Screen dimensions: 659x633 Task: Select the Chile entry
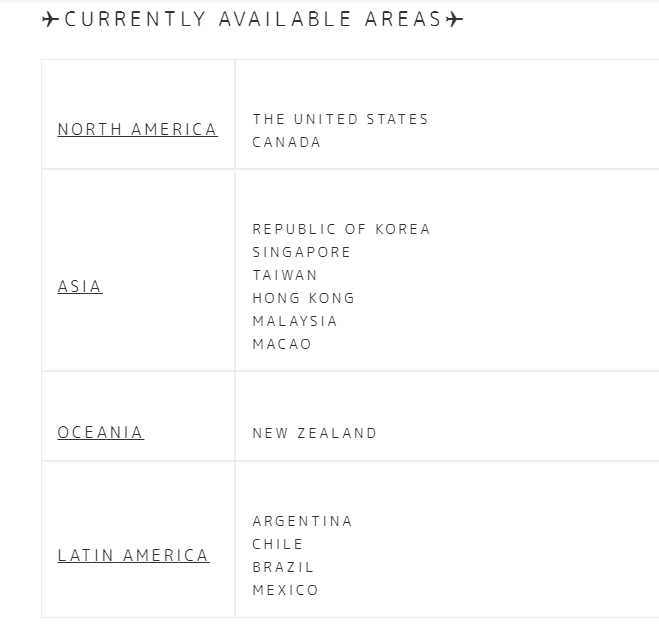277,544
